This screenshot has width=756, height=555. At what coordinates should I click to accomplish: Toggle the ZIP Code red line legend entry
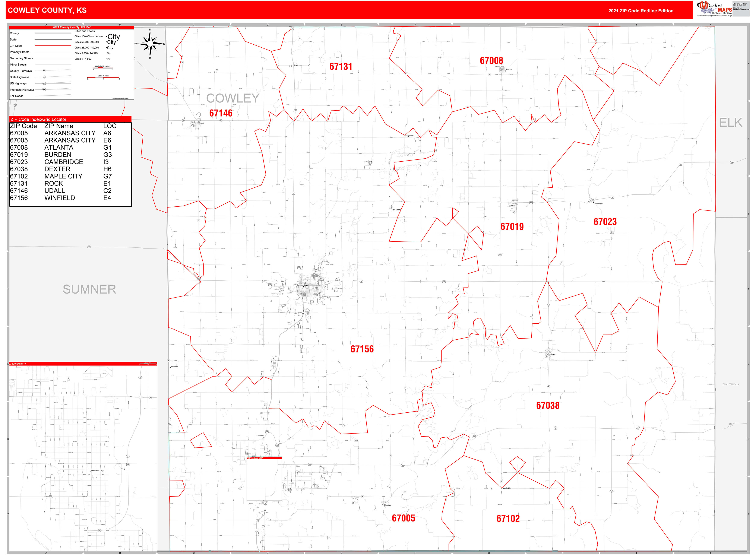pyautogui.click(x=53, y=46)
